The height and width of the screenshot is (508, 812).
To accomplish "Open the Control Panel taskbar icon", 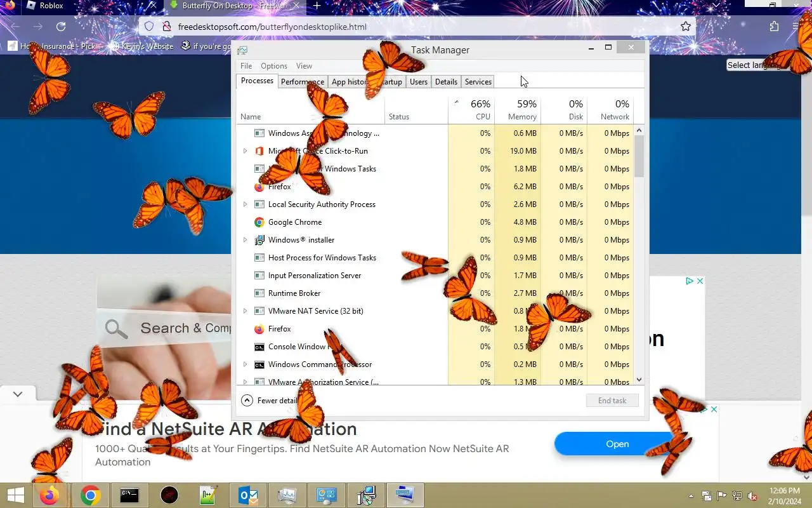I will (327, 495).
